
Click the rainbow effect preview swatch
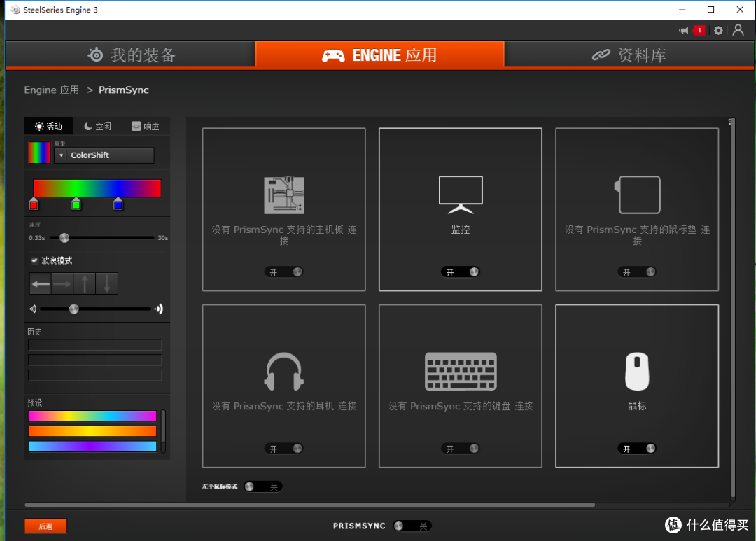[x=39, y=153]
